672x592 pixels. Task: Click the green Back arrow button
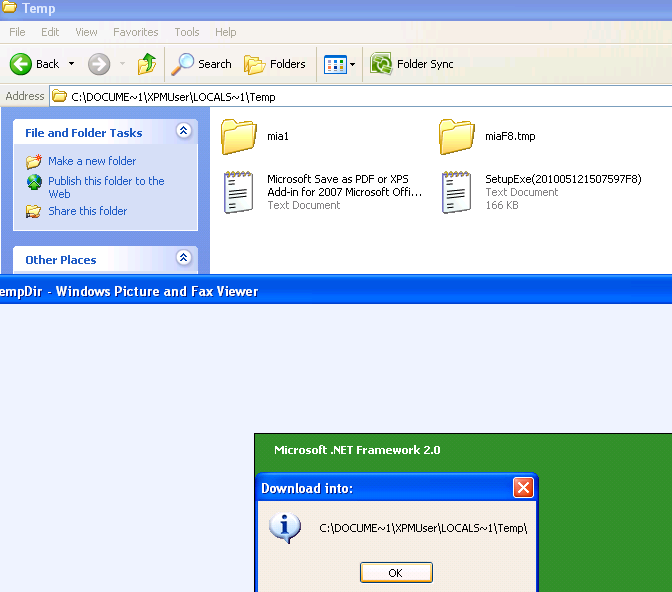coord(21,64)
